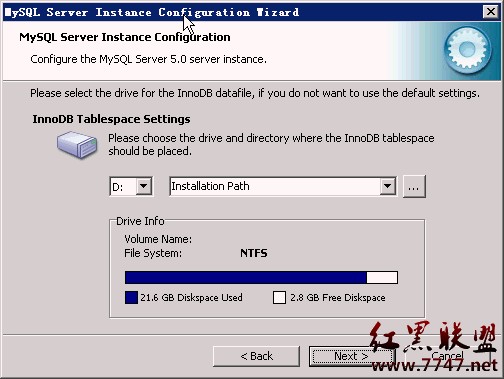Close the wizard window
The image size is (504, 379).
(491, 12)
